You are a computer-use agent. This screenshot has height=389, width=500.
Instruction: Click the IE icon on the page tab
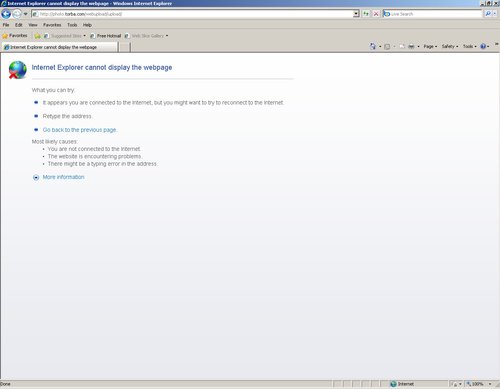[x=6, y=47]
